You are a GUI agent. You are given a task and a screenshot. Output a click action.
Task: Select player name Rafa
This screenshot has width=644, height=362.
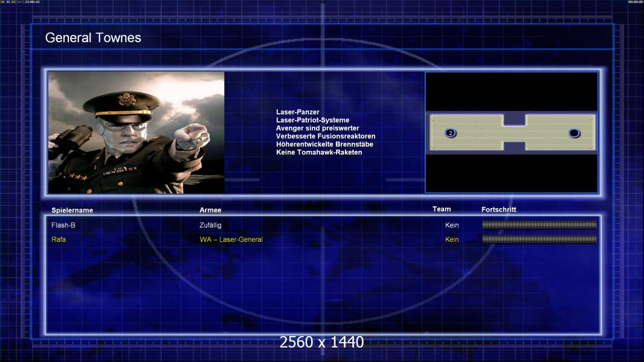coord(59,240)
